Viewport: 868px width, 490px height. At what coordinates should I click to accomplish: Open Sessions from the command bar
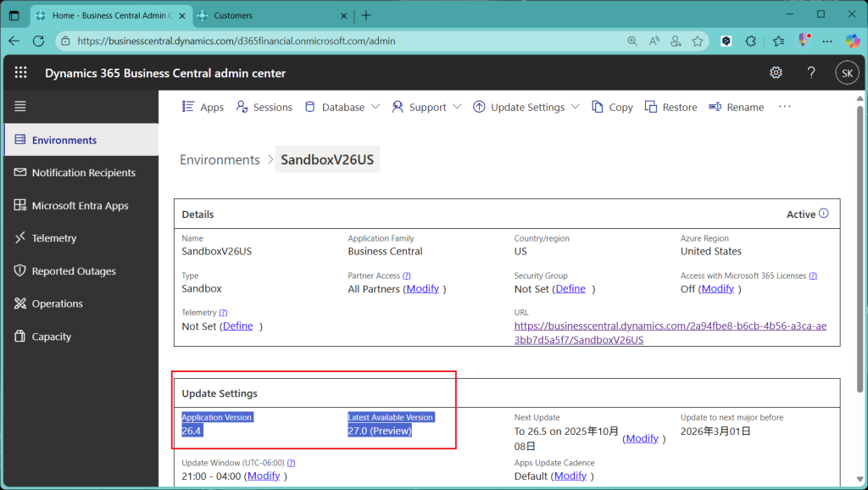pos(264,107)
